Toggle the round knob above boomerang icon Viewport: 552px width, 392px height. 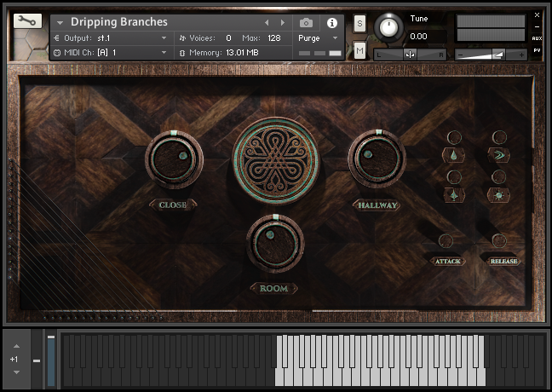point(499,137)
